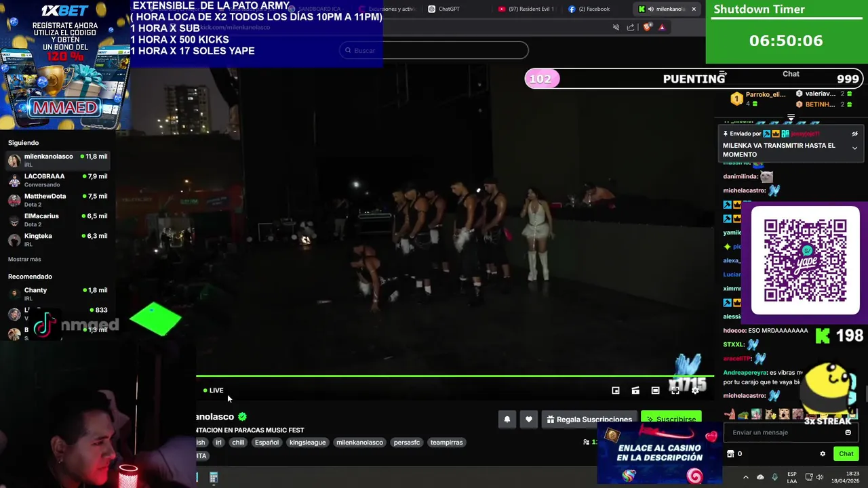Screen dimensions: 868x488
Task: Select the kingsleague tag
Action: (x=308, y=443)
